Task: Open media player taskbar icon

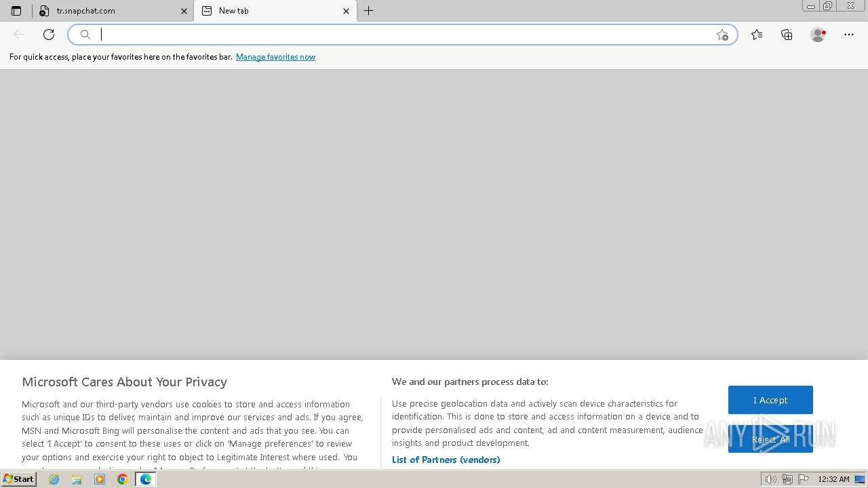Action: tap(100, 479)
